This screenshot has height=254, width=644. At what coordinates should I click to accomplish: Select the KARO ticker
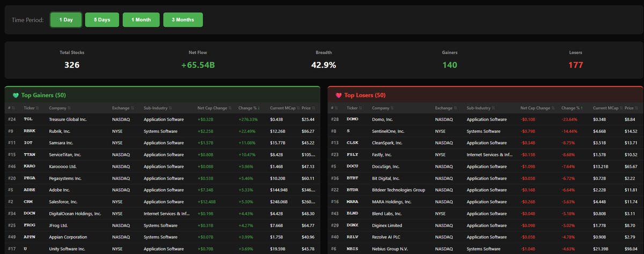(x=30, y=166)
